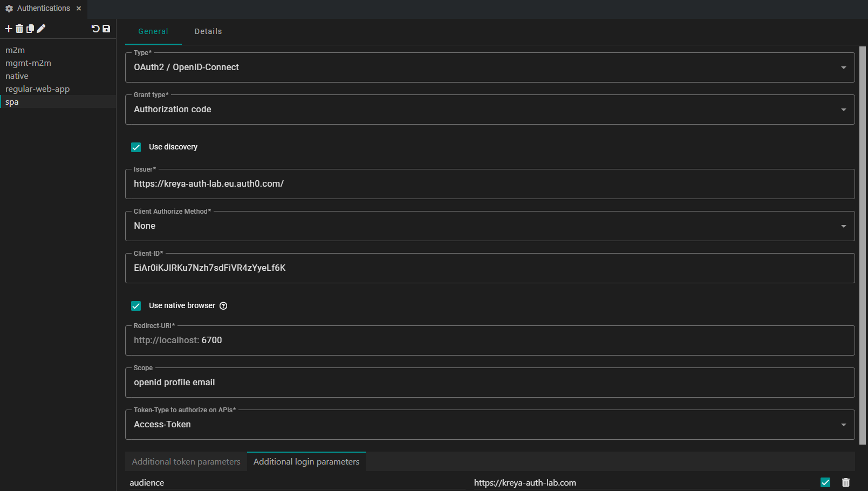Viewport: 868px width, 491px height.
Task: Add a new authentication with the plus icon
Action: click(9, 29)
